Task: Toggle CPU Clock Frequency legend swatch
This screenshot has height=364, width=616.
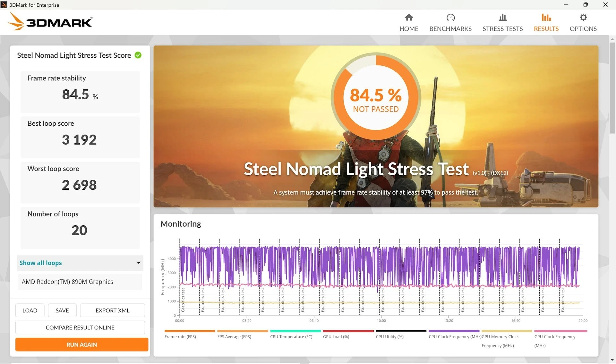Action: [454, 331]
